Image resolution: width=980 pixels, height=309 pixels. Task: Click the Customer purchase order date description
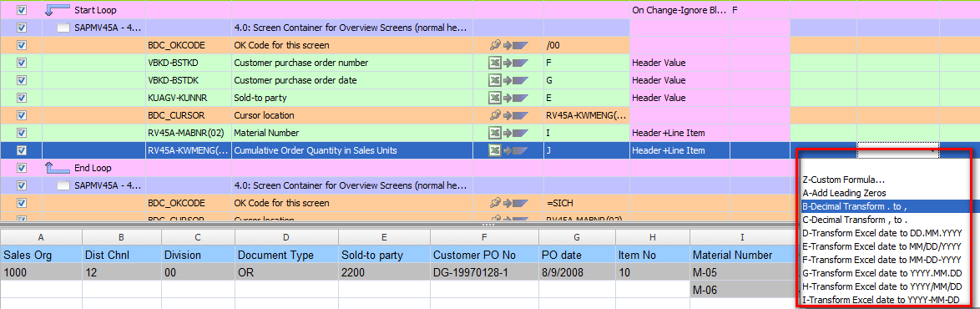point(295,80)
